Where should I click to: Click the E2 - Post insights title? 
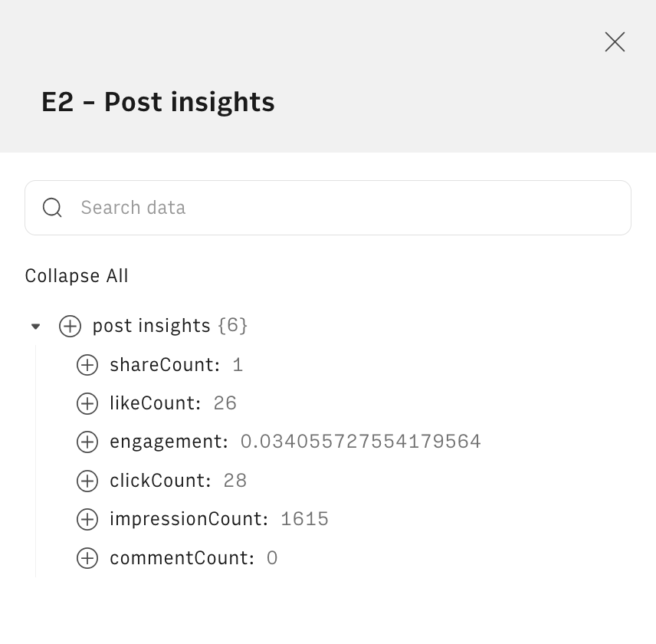pyautogui.click(x=158, y=102)
